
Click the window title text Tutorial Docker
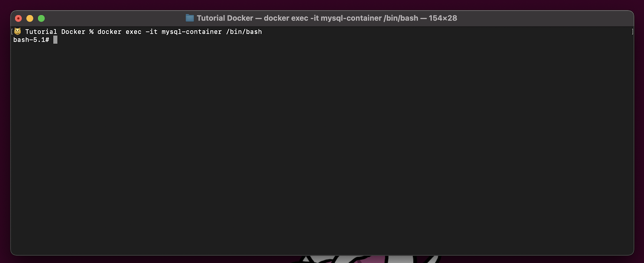(225, 18)
